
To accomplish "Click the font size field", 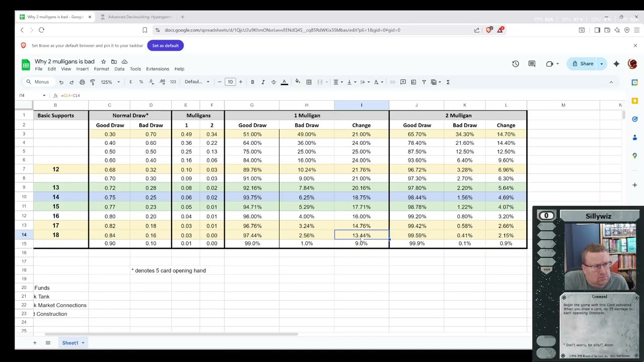I will pyautogui.click(x=230, y=82).
